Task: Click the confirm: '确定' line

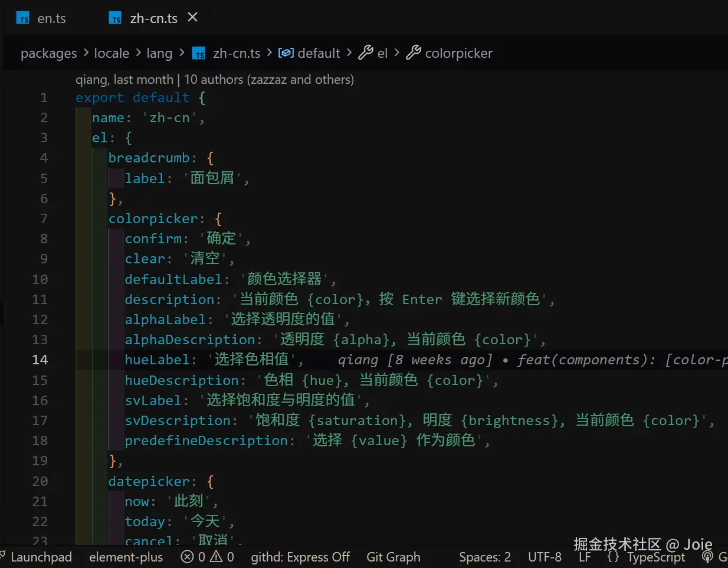Action: 188,239
